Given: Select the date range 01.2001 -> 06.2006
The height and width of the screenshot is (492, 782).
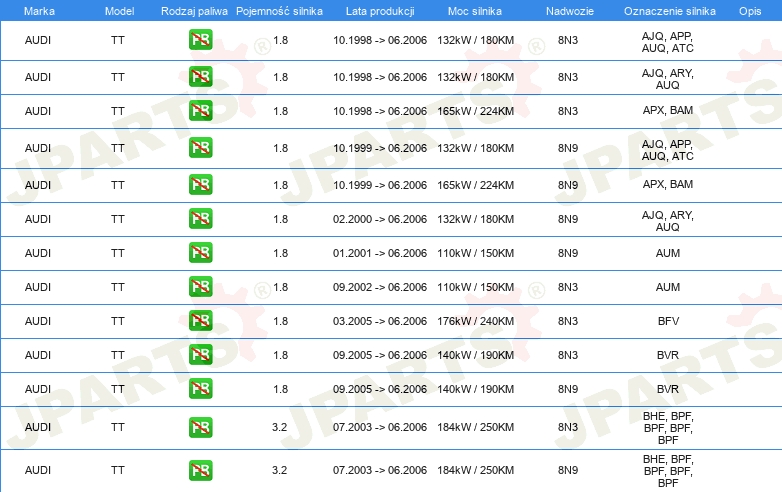Looking at the screenshot, I should [380, 253].
